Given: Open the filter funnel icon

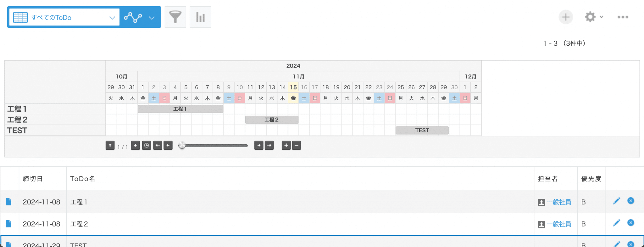Looking at the screenshot, I should tap(175, 17).
